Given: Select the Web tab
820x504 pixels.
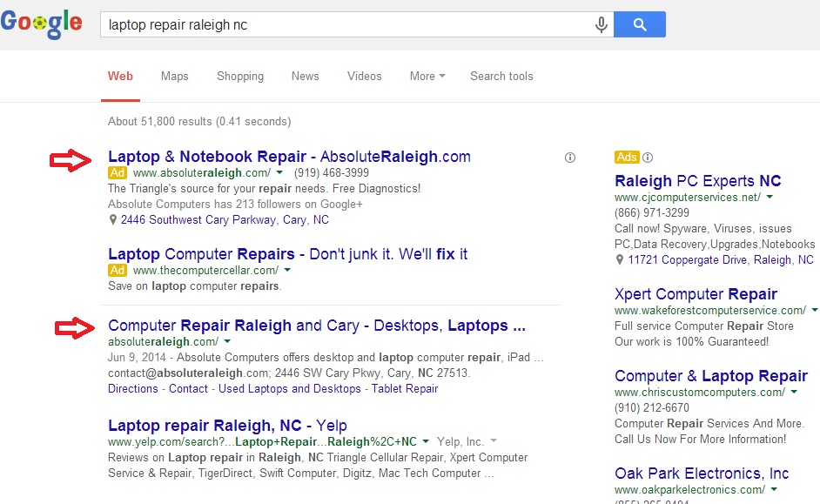Looking at the screenshot, I should 120,77.
